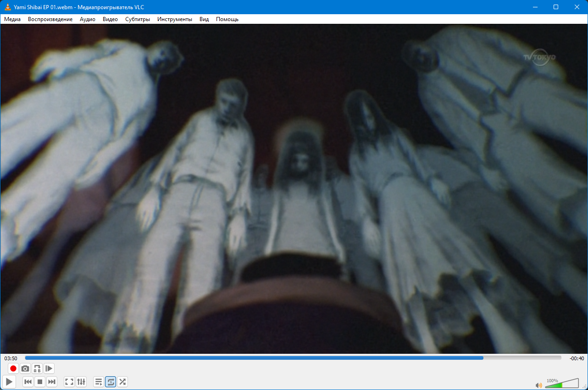Screen dimensions: 588x390
Task: Open the Воспроизведение menu
Action: click(50, 19)
